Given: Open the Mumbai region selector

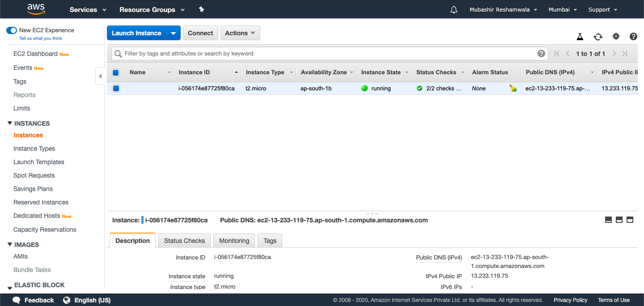Looking at the screenshot, I should pos(563,9).
